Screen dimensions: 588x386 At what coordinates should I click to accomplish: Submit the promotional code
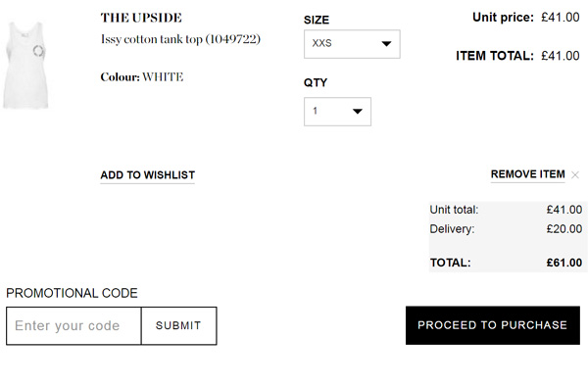179,325
